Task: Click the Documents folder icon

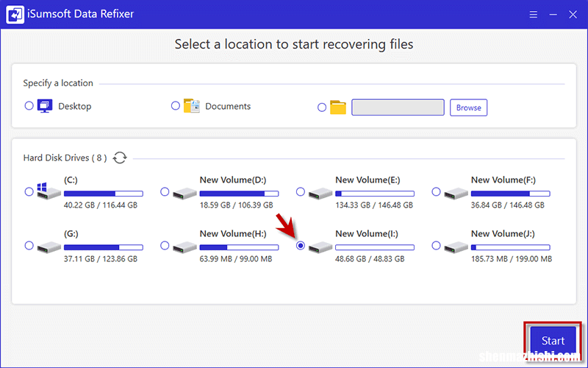Action: (191, 106)
